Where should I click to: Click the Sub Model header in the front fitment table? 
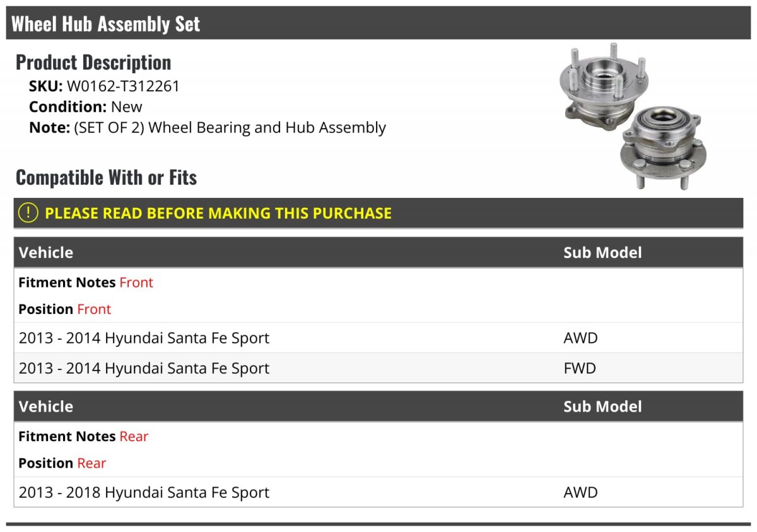tap(602, 253)
